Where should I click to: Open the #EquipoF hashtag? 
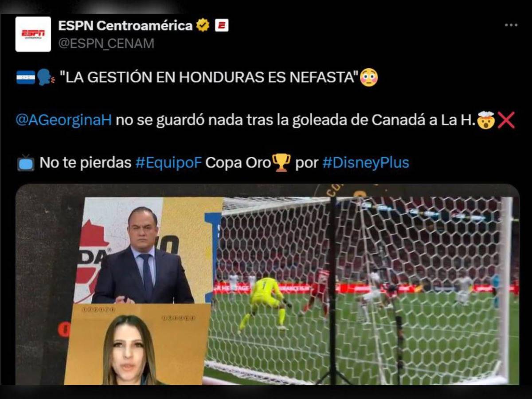pyautogui.click(x=168, y=163)
